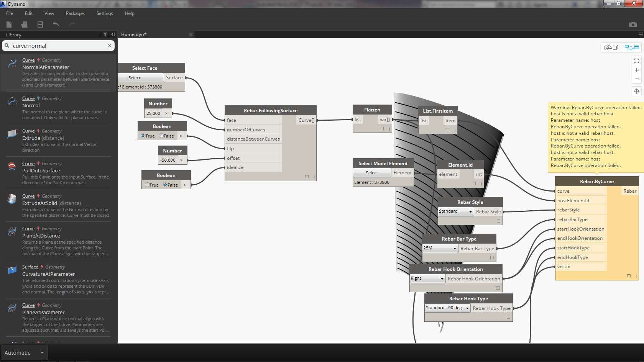This screenshot has height=362, width=644.
Task: Create a new file from the toolbar
Action: pyautogui.click(x=9, y=25)
